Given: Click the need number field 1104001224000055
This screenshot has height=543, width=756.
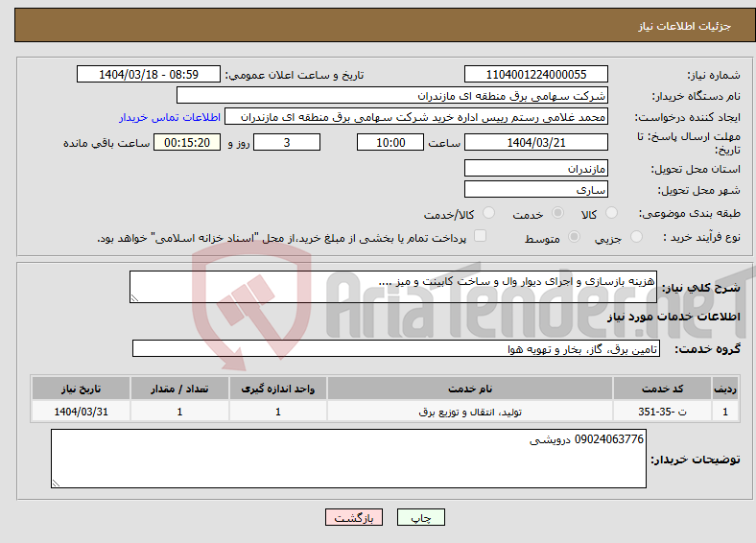Looking at the screenshot, I should [536, 74].
